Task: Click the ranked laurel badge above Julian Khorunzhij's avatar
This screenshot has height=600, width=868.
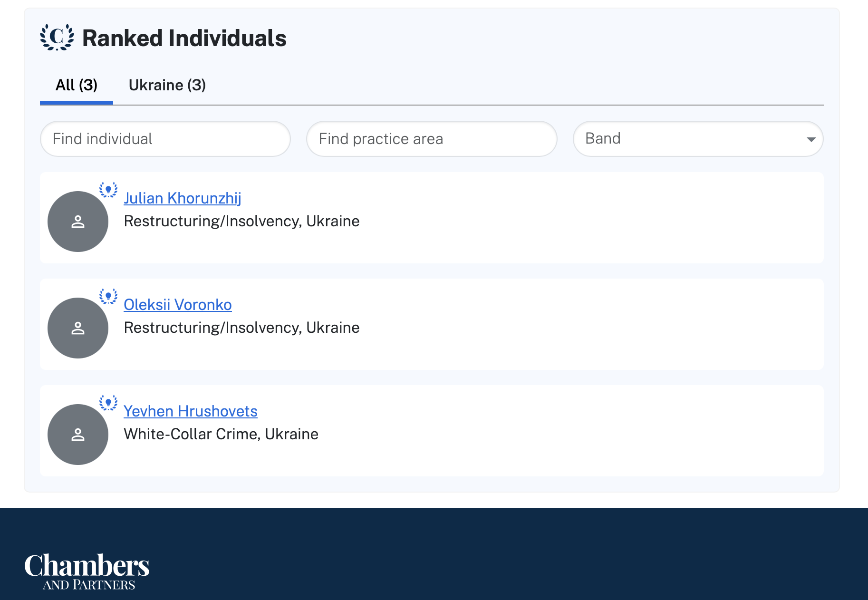Action: coord(108,190)
